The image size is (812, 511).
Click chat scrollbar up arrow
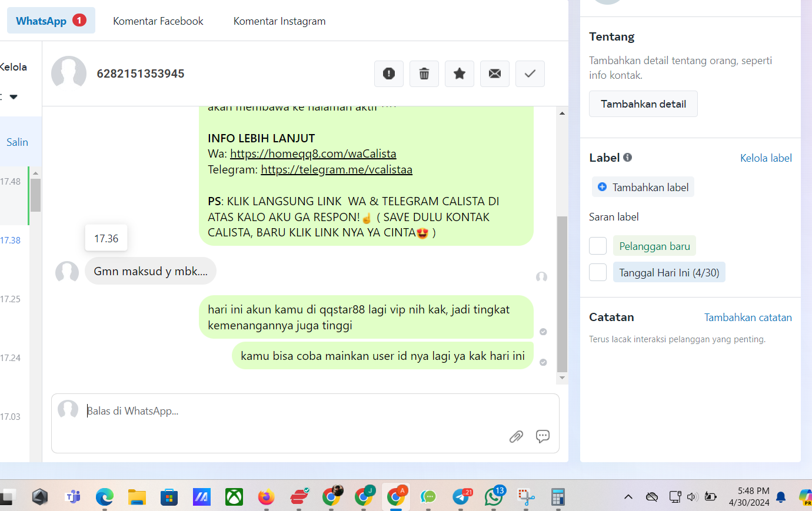pyautogui.click(x=562, y=113)
